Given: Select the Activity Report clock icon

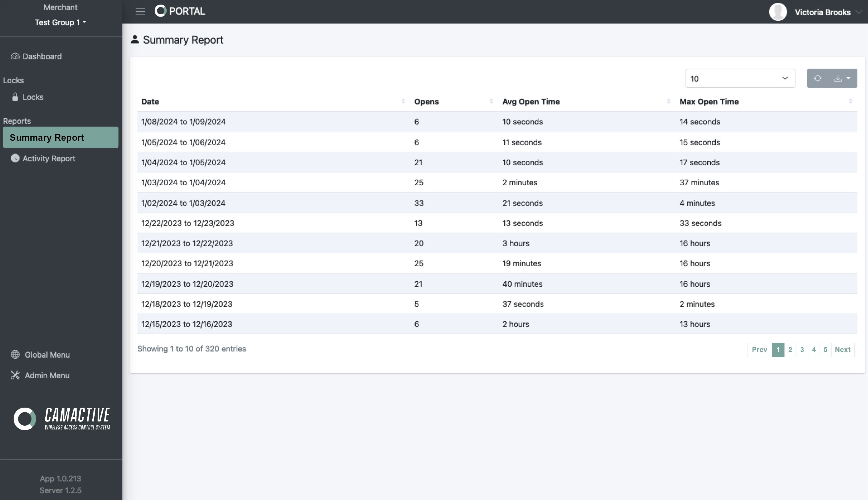Looking at the screenshot, I should [15, 158].
